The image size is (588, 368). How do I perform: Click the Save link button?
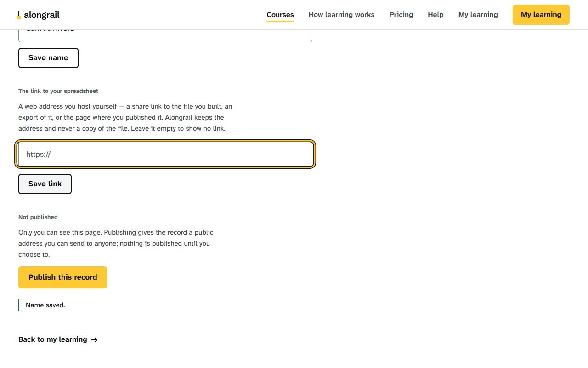click(45, 184)
